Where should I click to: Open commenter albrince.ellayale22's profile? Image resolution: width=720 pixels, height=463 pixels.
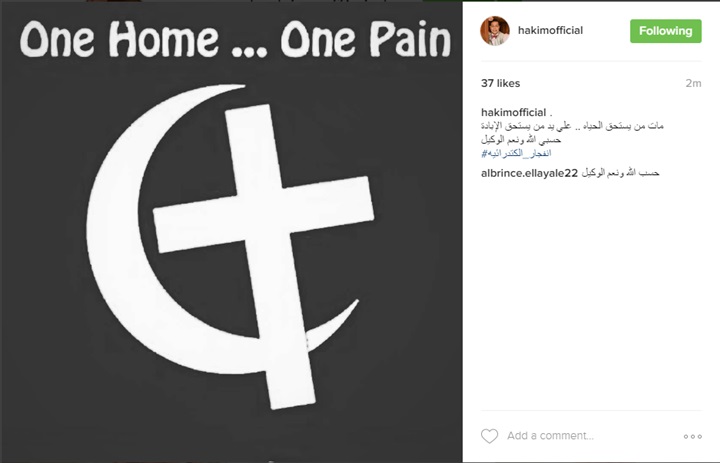pos(529,173)
